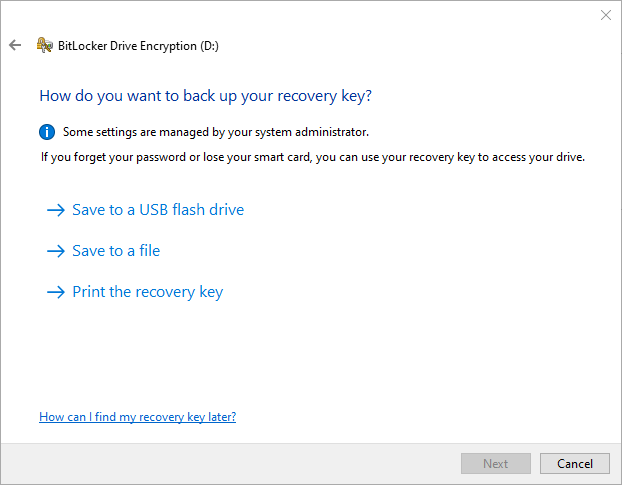
Task: Click the arrow beside Save to USB flash drive
Action: tap(55, 210)
